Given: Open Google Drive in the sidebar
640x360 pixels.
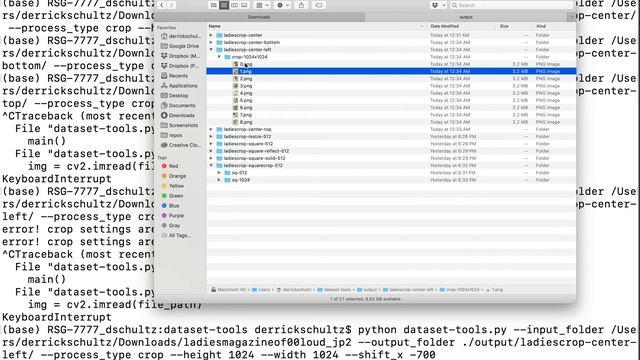Looking at the screenshot, I should click(x=180, y=46).
